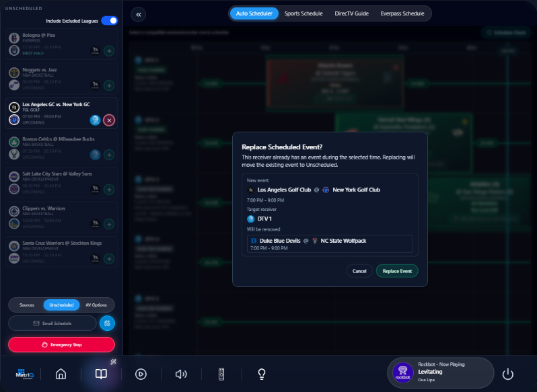The width and height of the screenshot is (537, 392).
Task: Add Santa Cruz Warriors game with plus icon
Action: pos(109,259)
